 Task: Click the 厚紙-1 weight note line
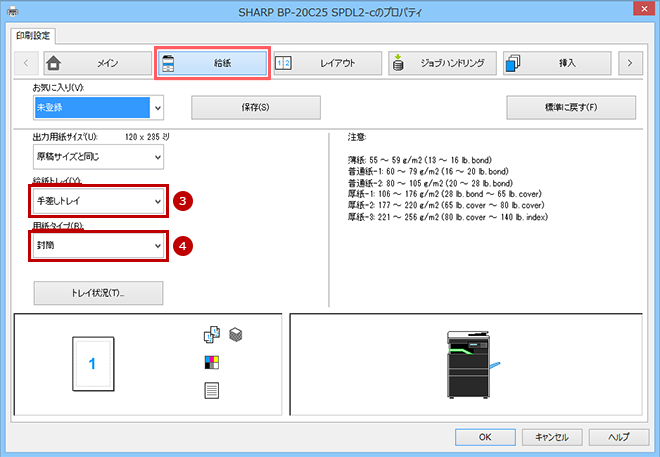pyautogui.click(x=444, y=194)
